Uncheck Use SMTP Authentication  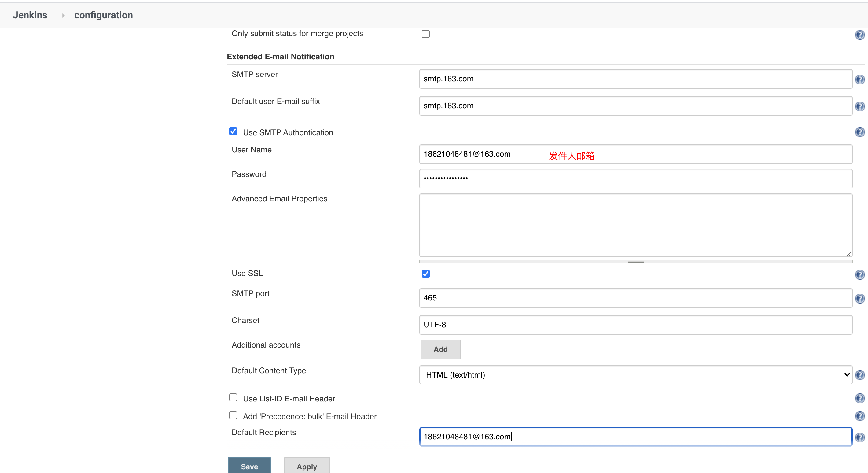click(x=233, y=131)
